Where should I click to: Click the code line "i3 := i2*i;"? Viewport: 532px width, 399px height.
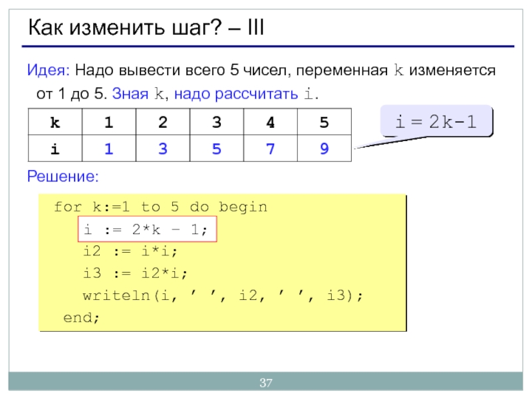pyautogui.click(x=136, y=273)
